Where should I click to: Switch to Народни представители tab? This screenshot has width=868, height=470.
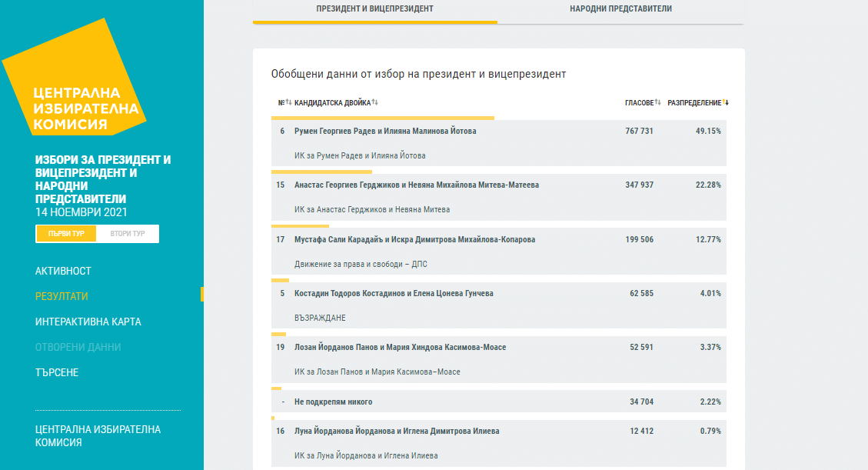(x=620, y=9)
